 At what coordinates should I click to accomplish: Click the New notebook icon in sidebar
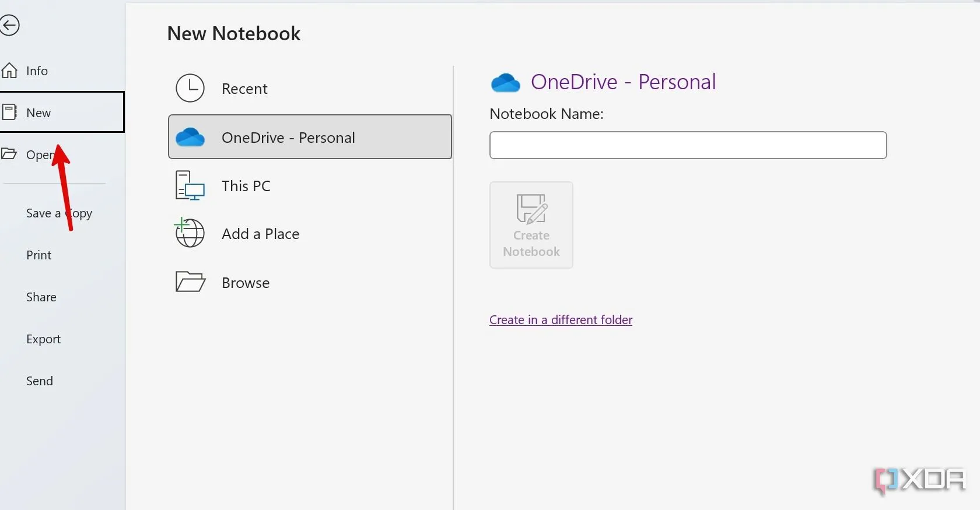pyautogui.click(x=9, y=112)
